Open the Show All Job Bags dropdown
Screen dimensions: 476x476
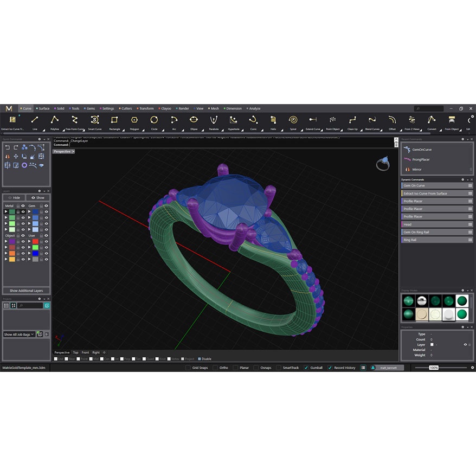[19, 335]
